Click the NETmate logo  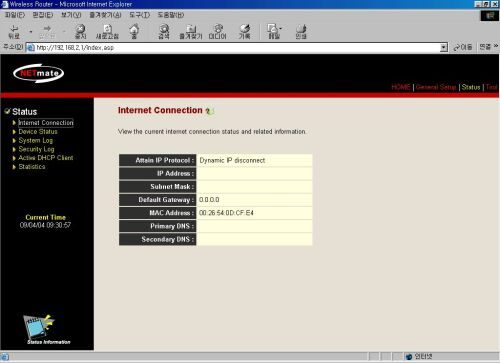coord(39,73)
